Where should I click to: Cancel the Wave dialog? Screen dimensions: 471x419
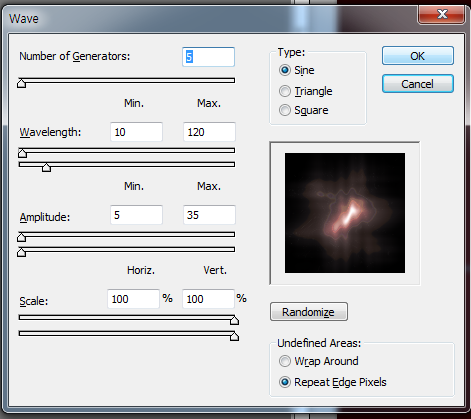coord(418,84)
